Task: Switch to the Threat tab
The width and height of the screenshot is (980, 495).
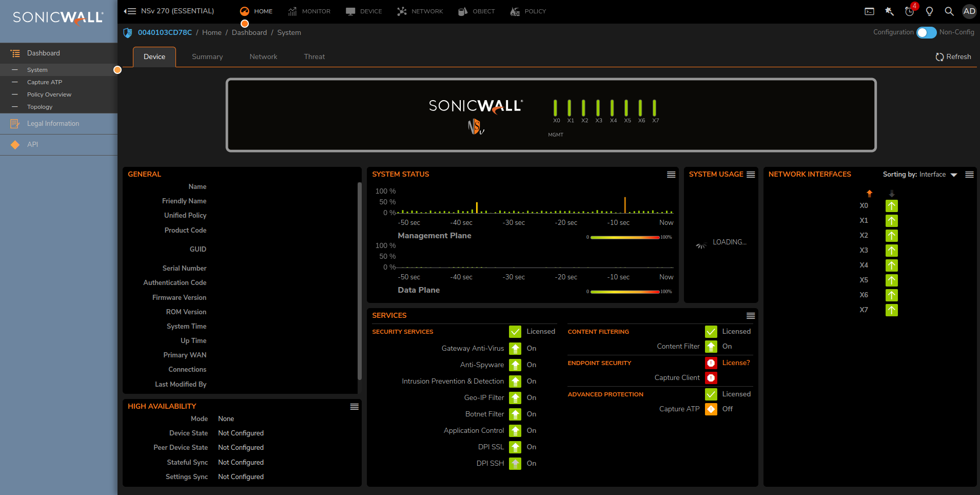Action: [314, 57]
